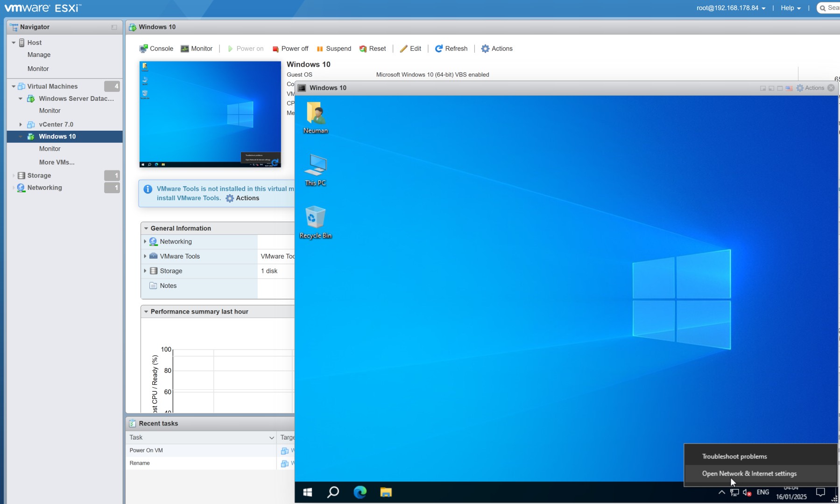
Task: Click the Monitor toolbar button
Action: (197, 49)
